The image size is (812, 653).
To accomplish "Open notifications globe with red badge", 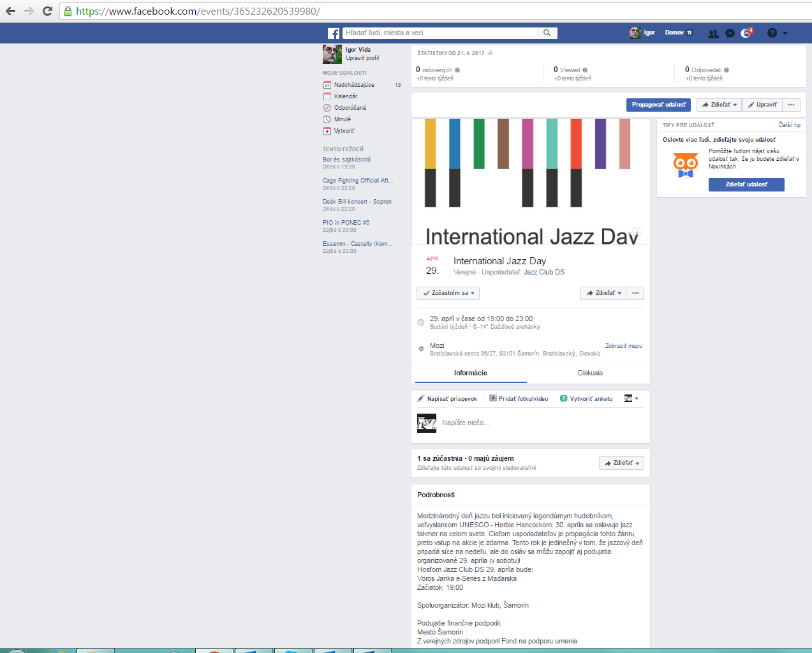I will pos(746,33).
